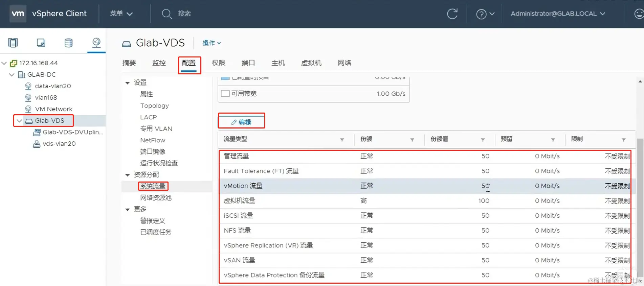Open the help question mark menu
This screenshot has height=286, width=644.
485,14
